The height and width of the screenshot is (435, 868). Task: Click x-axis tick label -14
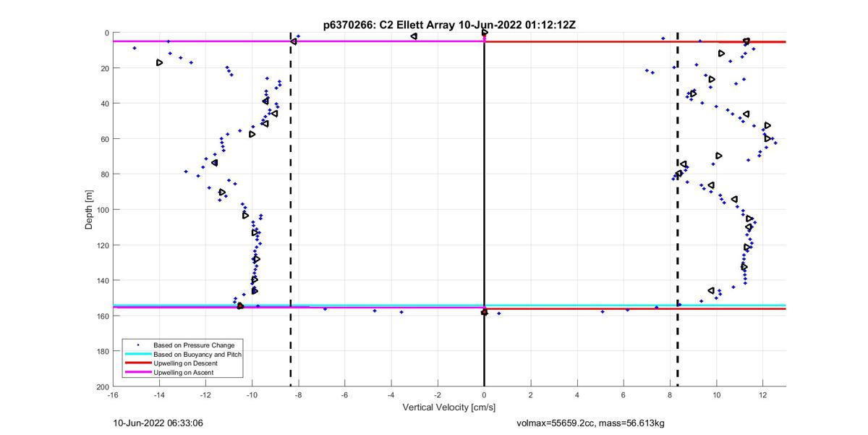(159, 395)
